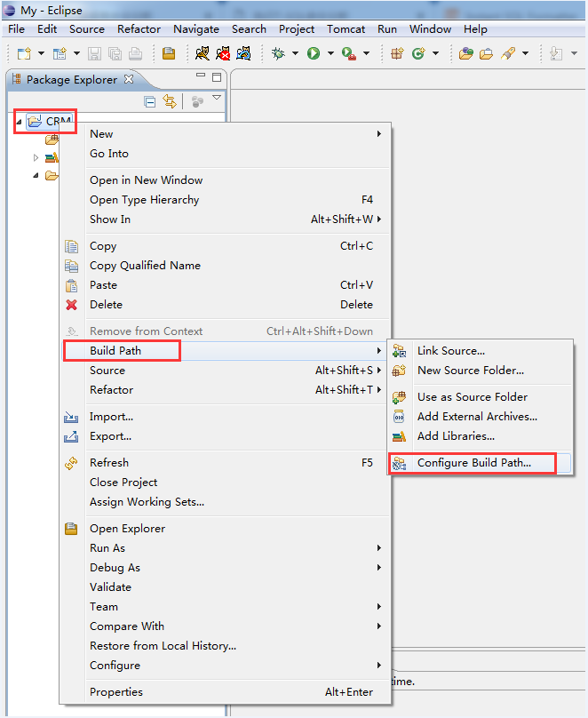
Task: Choose Copy Qualified Name
Action: click(x=226, y=266)
